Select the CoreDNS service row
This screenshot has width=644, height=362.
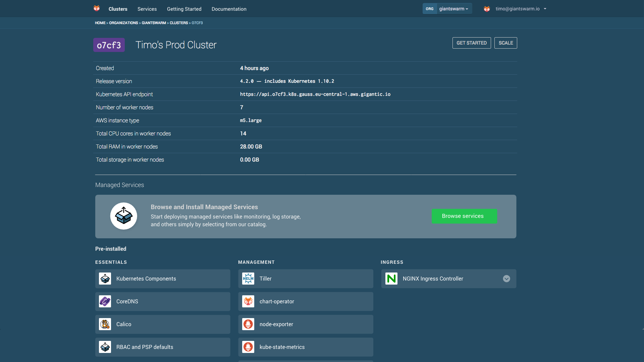[163, 301]
